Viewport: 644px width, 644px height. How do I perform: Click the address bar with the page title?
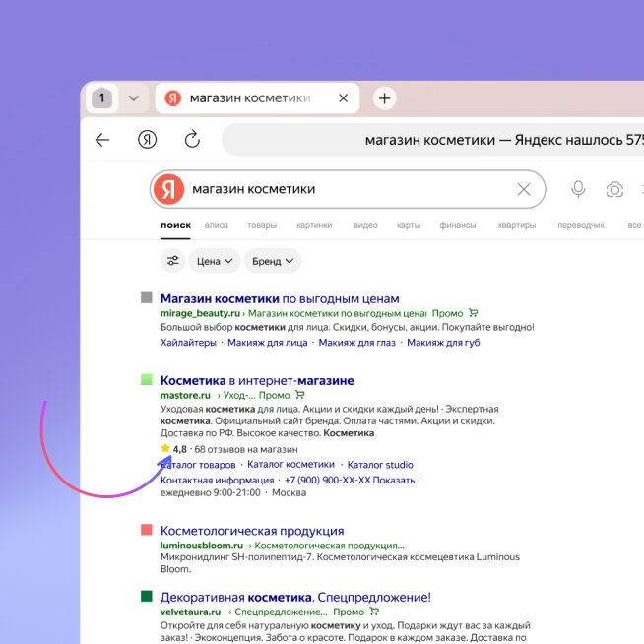pyautogui.click(x=433, y=140)
